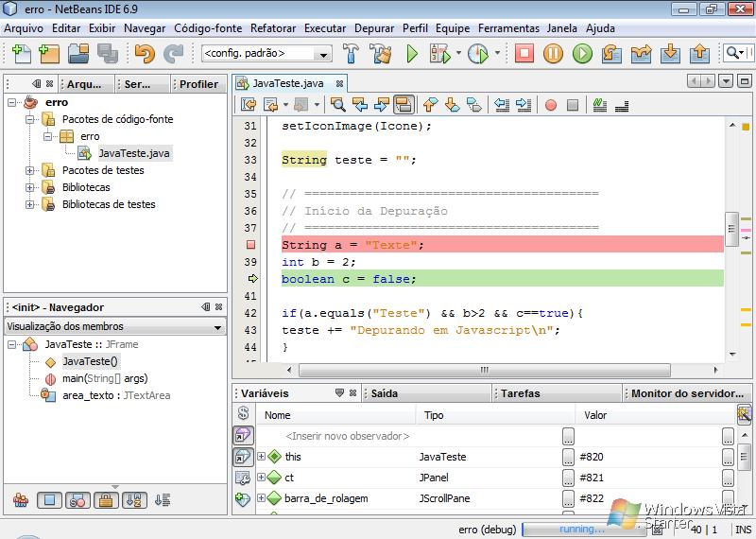This screenshot has width=756, height=539.
Task: Expand the barra_de_rolagem variable row
Action: [x=261, y=497]
